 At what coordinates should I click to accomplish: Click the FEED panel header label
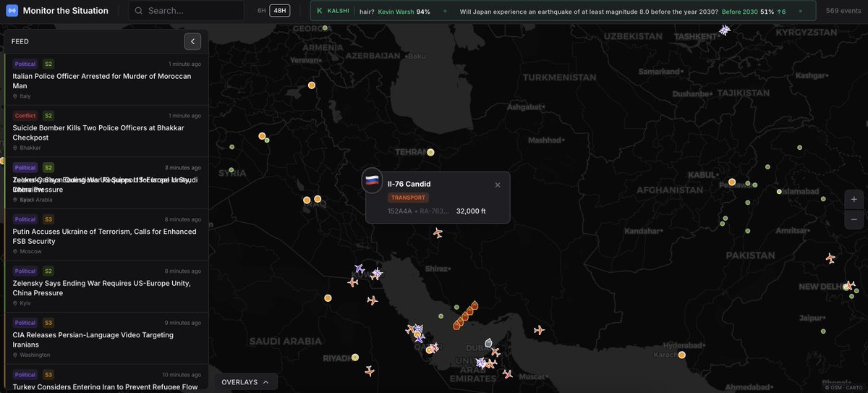[20, 42]
